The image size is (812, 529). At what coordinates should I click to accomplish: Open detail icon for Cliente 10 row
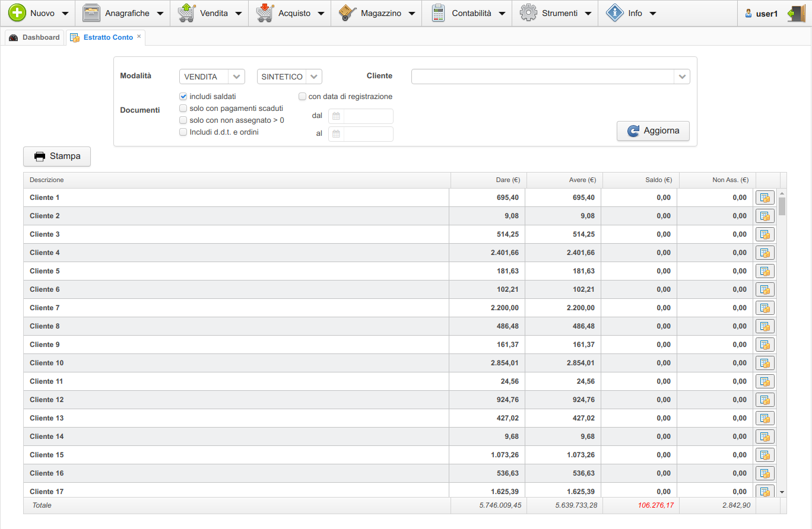click(765, 363)
